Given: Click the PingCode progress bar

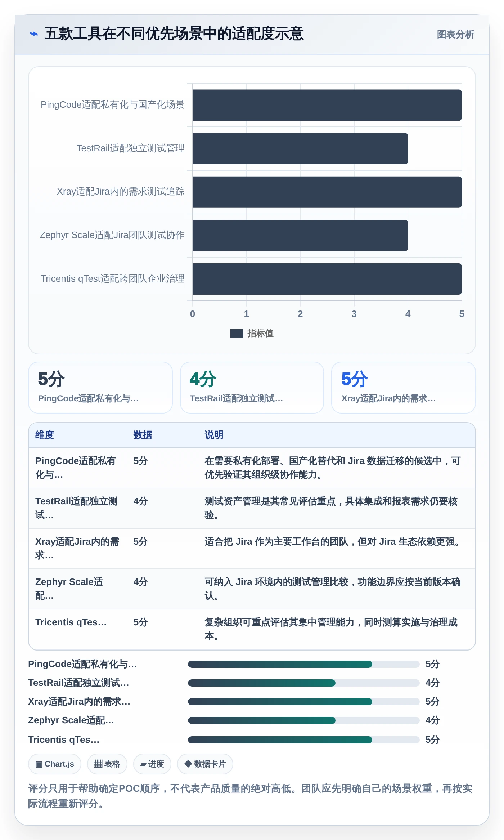Looking at the screenshot, I should (x=304, y=664).
